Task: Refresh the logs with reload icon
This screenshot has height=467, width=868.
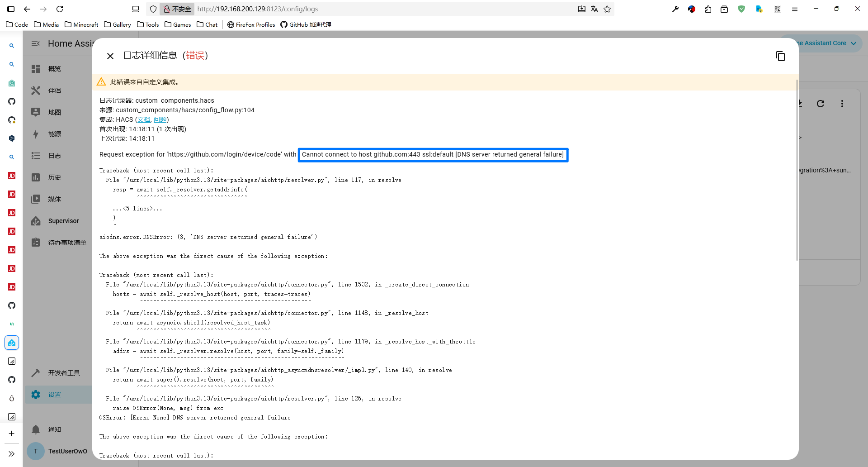Action: 821,104
